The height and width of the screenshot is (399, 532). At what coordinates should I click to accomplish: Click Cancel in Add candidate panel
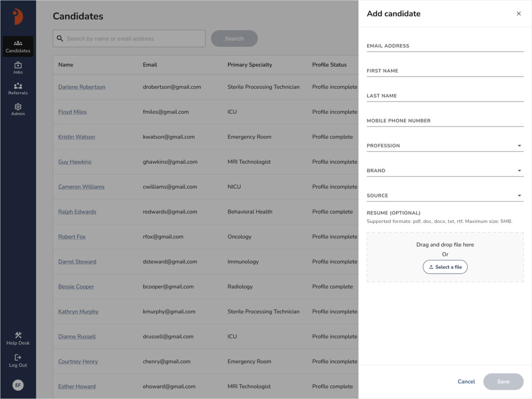pyautogui.click(x=466, y=382)
